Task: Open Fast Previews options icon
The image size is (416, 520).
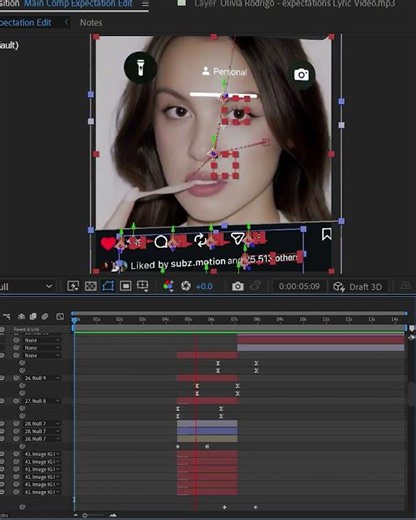Action: [73, 286]
